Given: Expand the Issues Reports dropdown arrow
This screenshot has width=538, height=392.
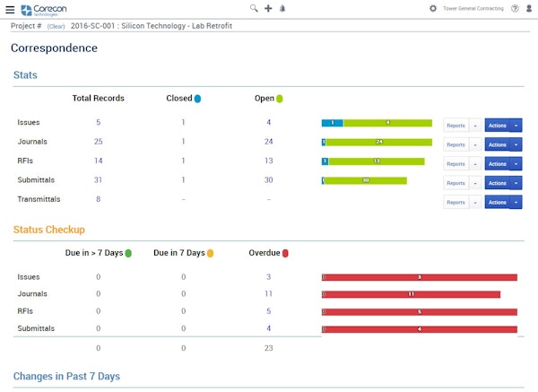Looking at the screenshot, I should (475, 125).
